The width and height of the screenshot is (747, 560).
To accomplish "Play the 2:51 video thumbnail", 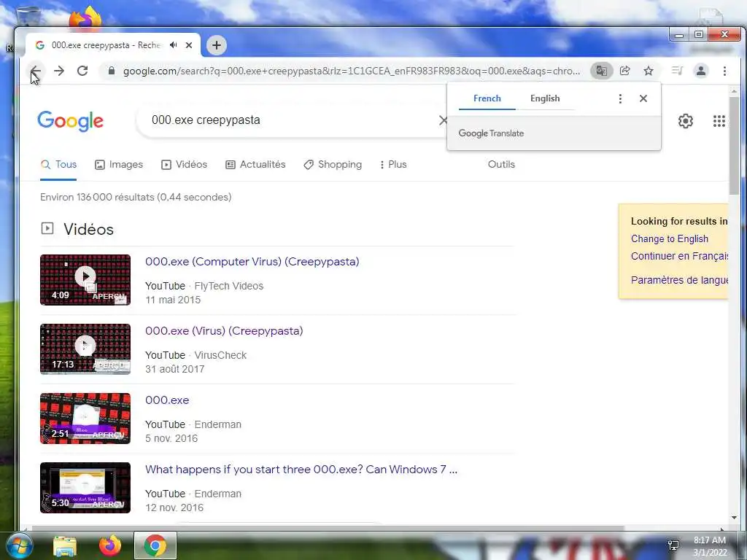I will (x=85, y=418).
